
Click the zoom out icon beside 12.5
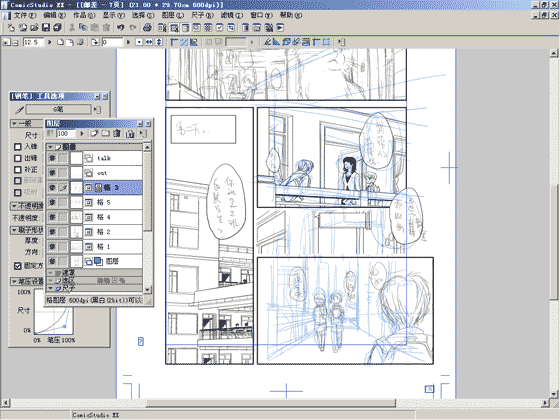[x=15, y=42]
